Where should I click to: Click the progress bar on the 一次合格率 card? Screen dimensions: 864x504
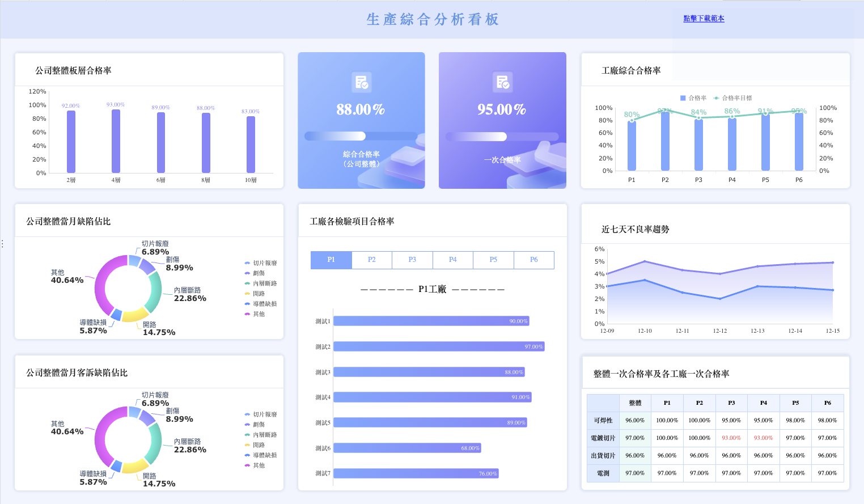tap(502, 136)
